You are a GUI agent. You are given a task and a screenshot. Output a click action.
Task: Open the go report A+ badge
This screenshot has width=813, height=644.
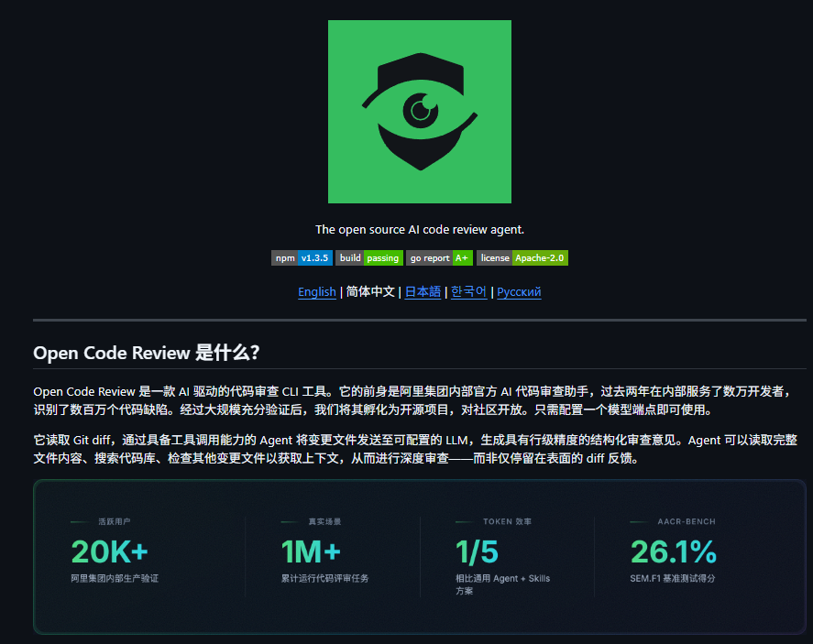[x=439, y=258]
